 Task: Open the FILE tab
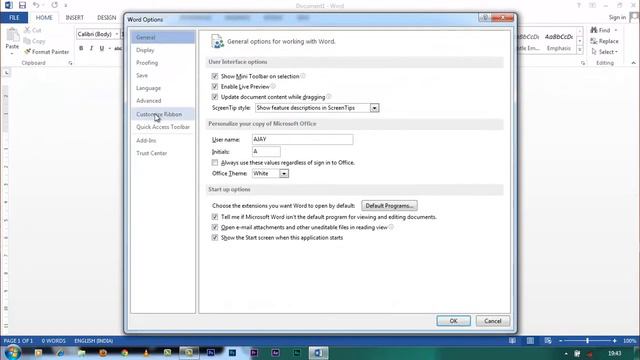click(x=14, y=18)
